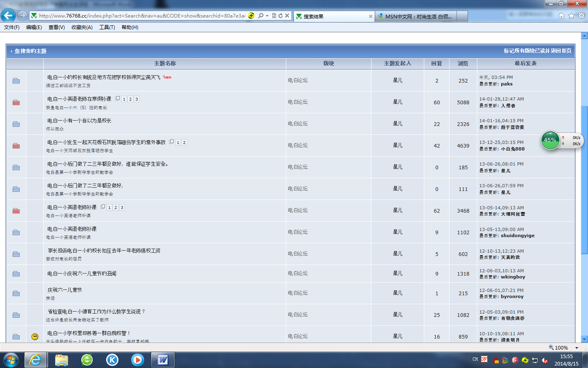This screenshot has height=368, width=588.
Task: Open Favorites star icon
Action: (x=571, y=16)
